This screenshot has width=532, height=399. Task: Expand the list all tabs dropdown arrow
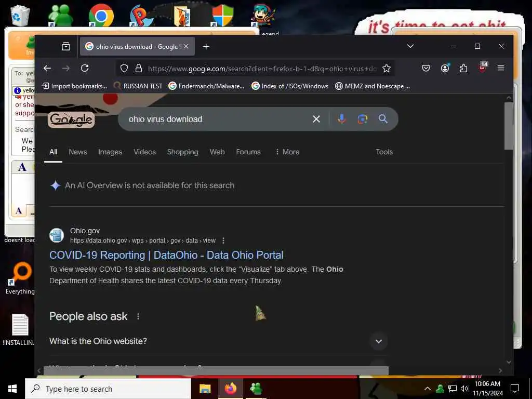(x=410, y=46)
